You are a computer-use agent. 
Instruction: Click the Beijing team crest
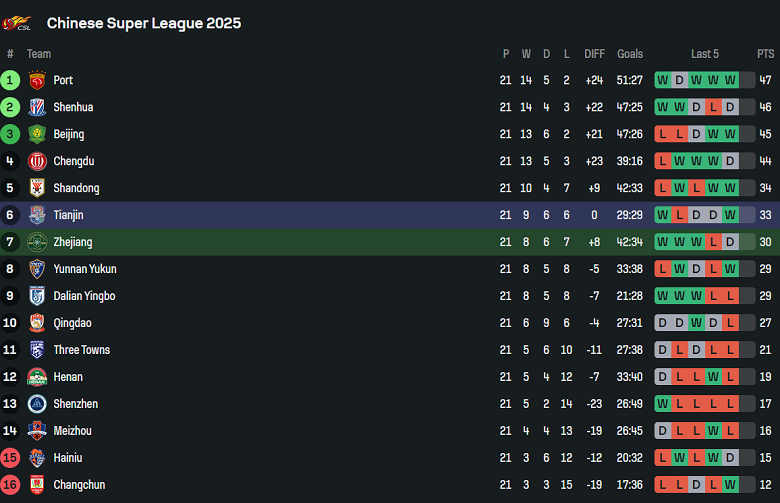tap(37, 135)
